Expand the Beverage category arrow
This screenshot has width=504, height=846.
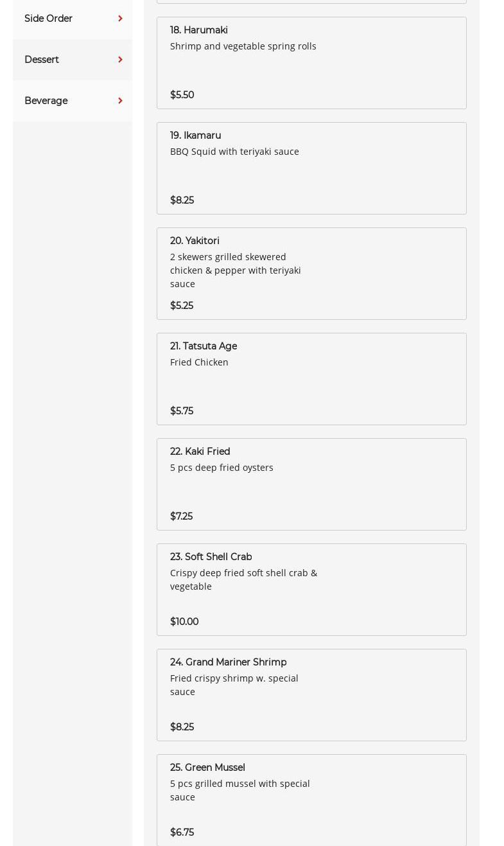tap(120, 101)
